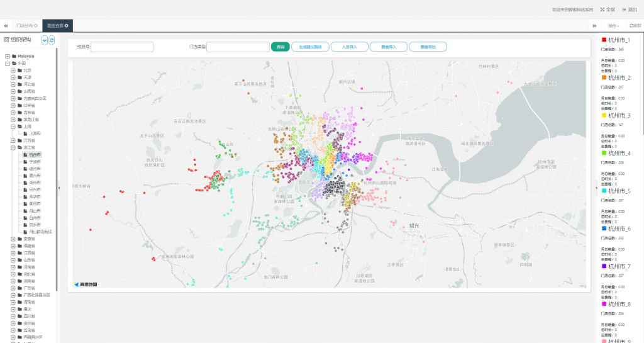This screenshot has width=644, height=343.
Task: Click the 退出 logout icon
Action: 624,9
